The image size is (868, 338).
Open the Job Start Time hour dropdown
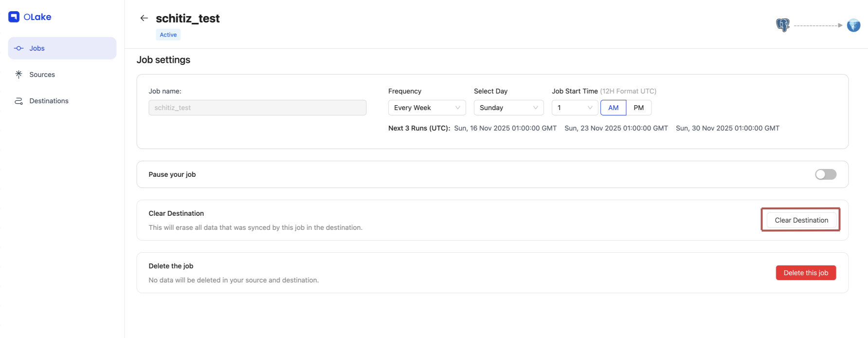[x=574, y=108]
